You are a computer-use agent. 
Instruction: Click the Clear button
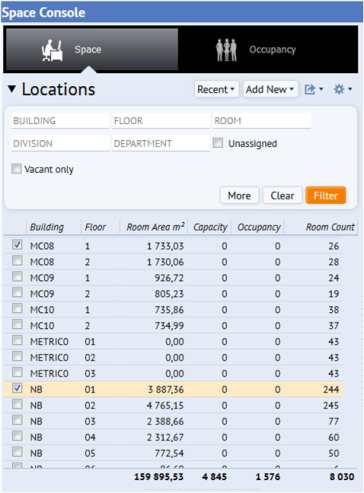(x=282, y=195)
